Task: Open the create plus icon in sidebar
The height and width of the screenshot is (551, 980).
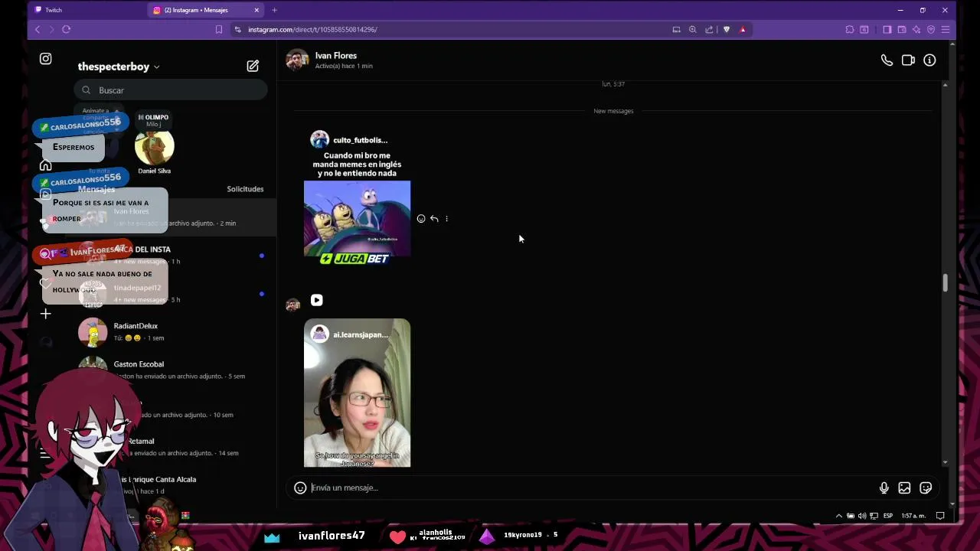Action: pyautogui.click(x=46, y=314)
